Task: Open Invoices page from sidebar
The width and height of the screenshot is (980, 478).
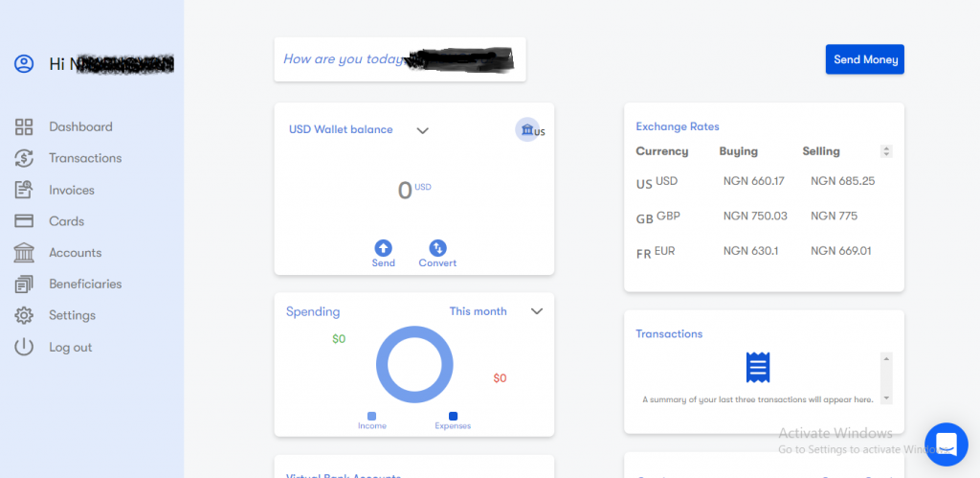Action: pyautogui.click(x=72, y=191)
